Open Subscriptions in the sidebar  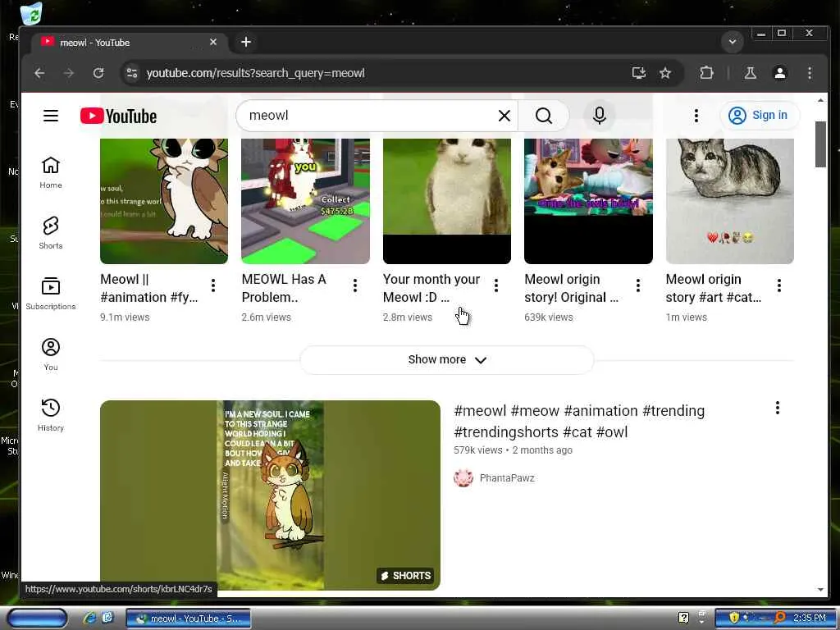coord(50,294)
